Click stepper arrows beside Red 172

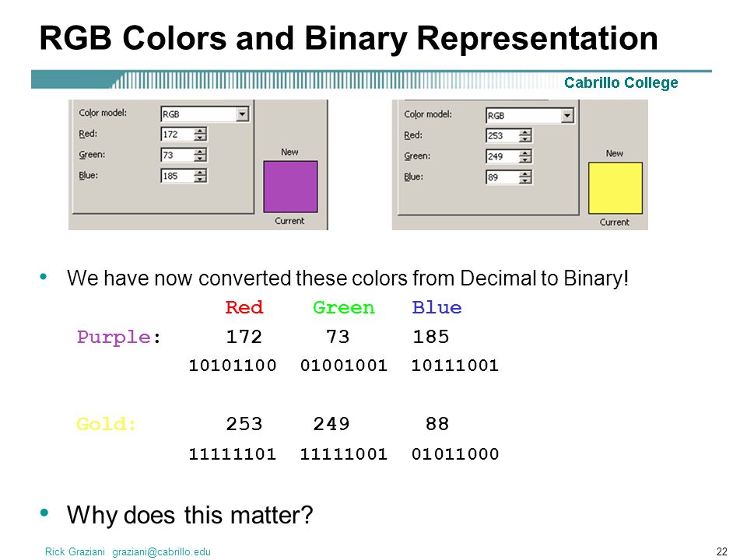pos(200,135)
